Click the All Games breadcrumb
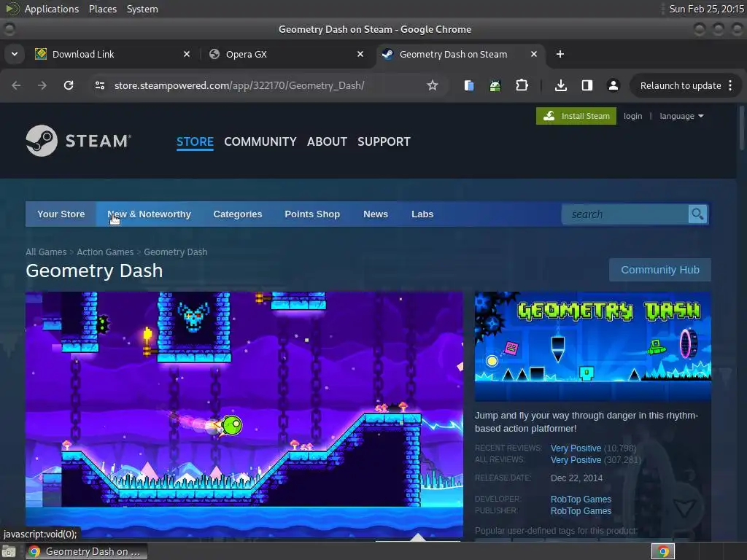The image size is (747, 560). [46, 252]
